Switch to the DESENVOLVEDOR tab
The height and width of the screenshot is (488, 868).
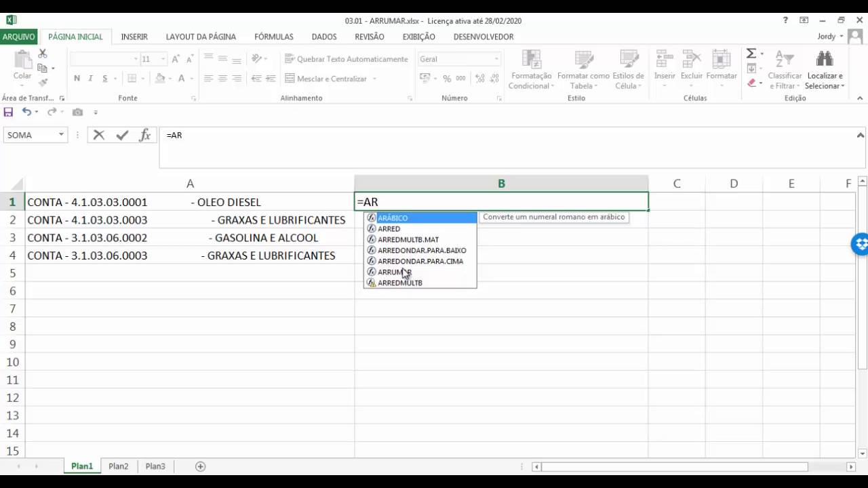tap(484, 37)
